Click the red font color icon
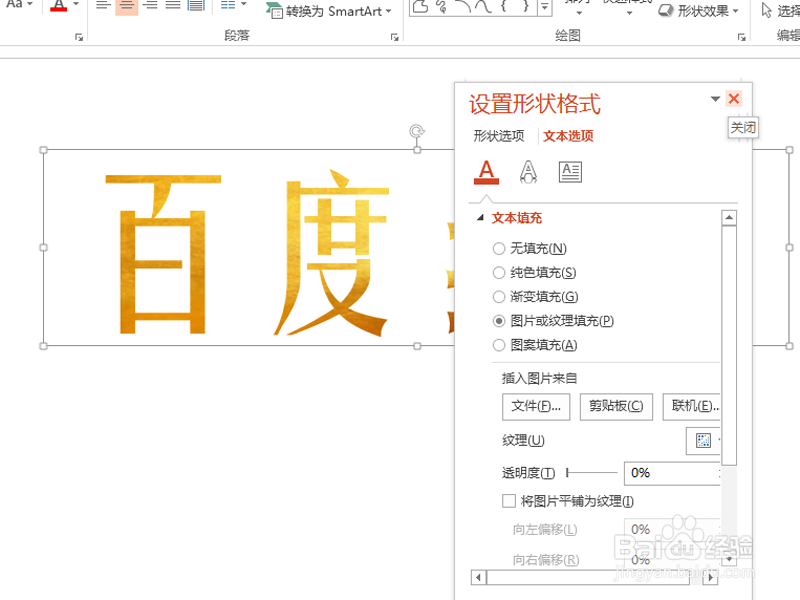 (59, 5)
